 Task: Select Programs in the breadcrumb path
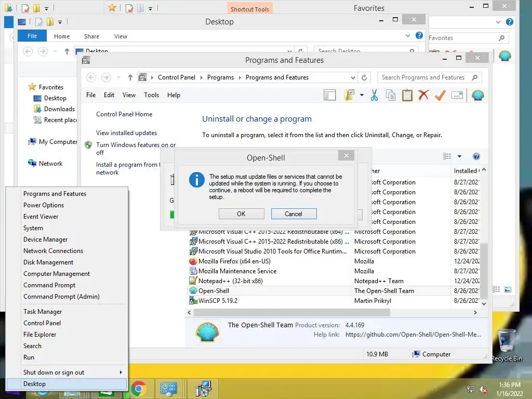[x=220, y=77]
